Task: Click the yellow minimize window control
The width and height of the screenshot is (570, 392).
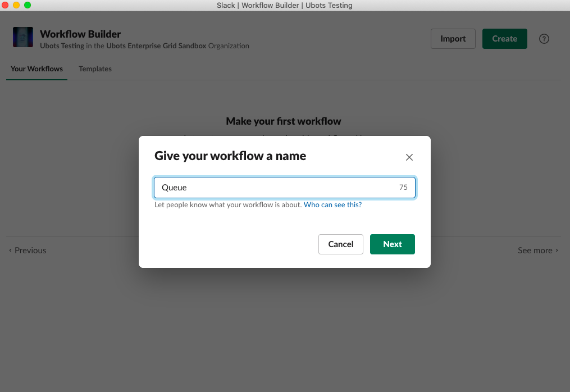Action: click(x=15, y=5)
